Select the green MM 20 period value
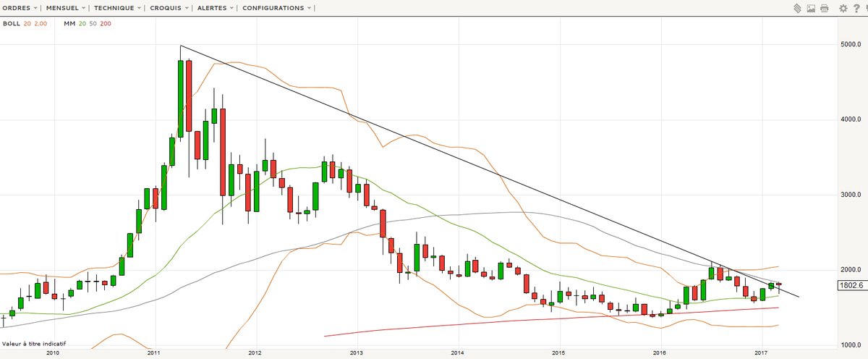The width and height of the screenshot is (868, 359). pos(82,24)
